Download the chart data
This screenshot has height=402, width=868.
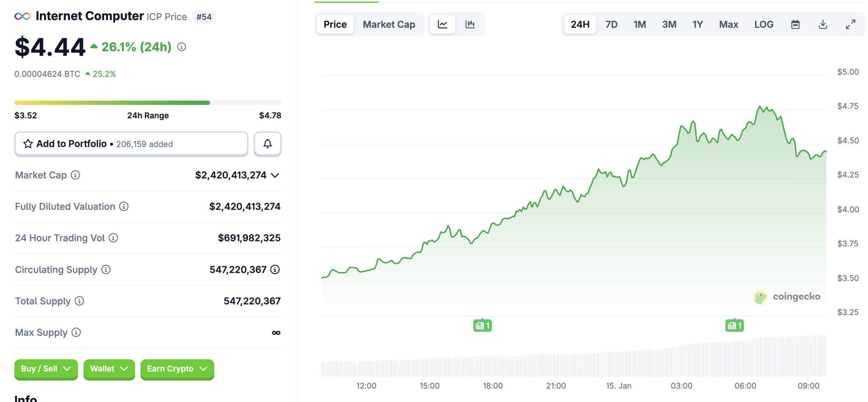823,25
